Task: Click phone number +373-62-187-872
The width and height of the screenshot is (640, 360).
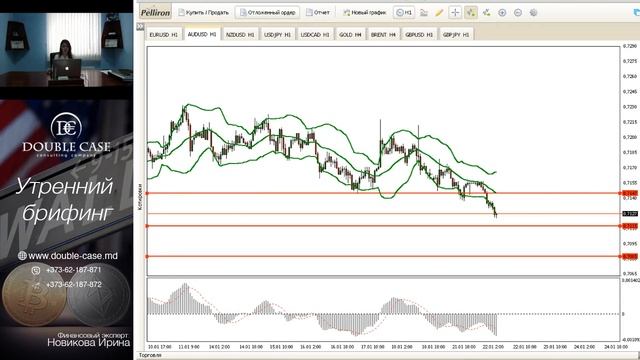Action: point(73,284)
